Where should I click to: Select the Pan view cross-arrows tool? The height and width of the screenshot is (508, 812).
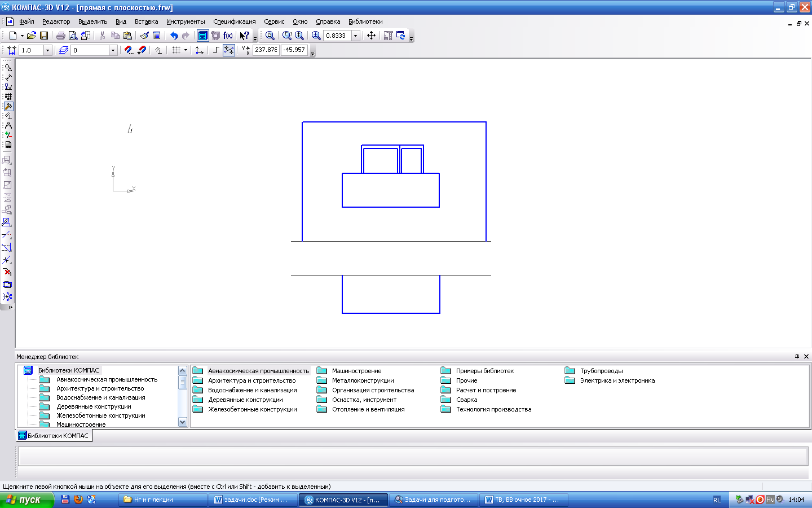tap(371, 36)
